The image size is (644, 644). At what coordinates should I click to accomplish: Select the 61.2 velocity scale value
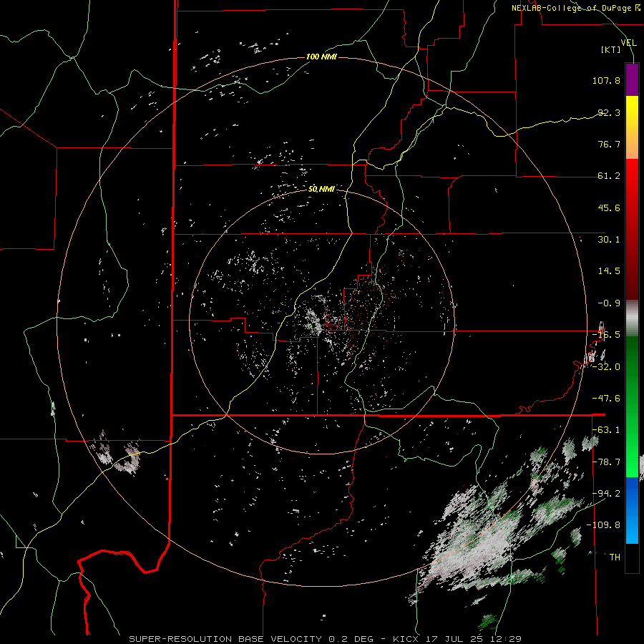pos(609,176)
